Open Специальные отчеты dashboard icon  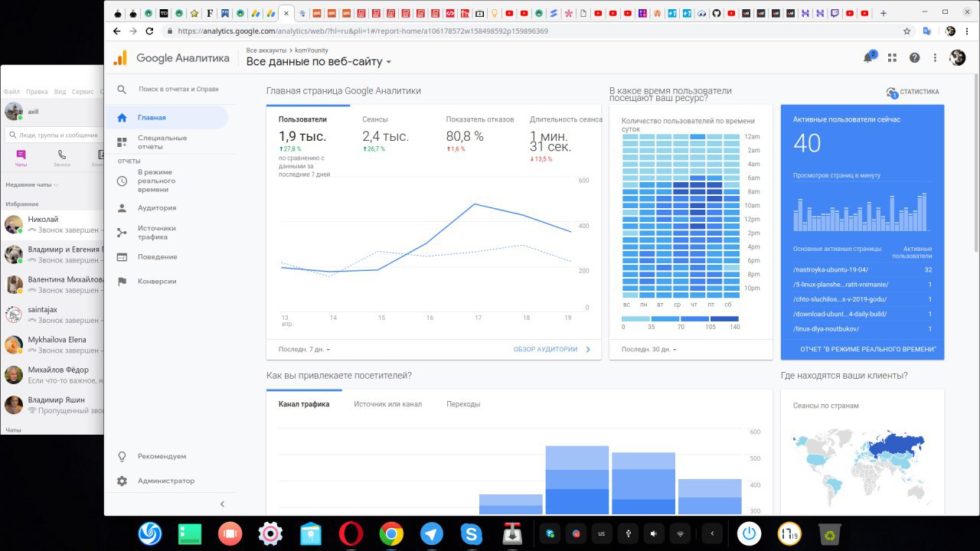point(122,142)
